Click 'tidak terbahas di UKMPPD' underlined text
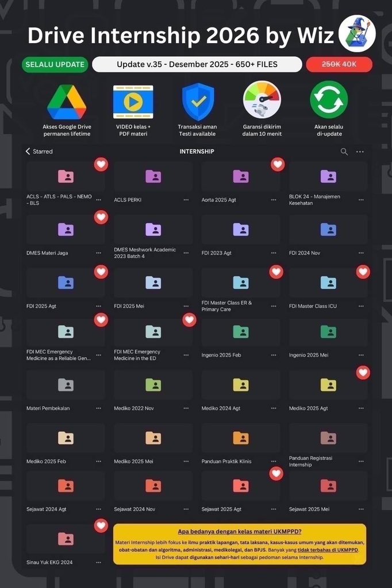Image resolution: width=392 pixels, height=588 pixels. 328,550
